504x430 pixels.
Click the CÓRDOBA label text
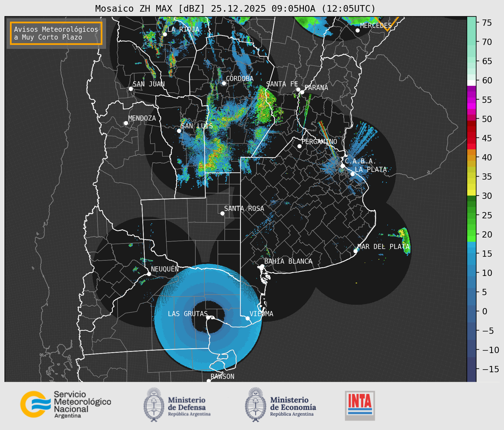click(x=240, y=78)
